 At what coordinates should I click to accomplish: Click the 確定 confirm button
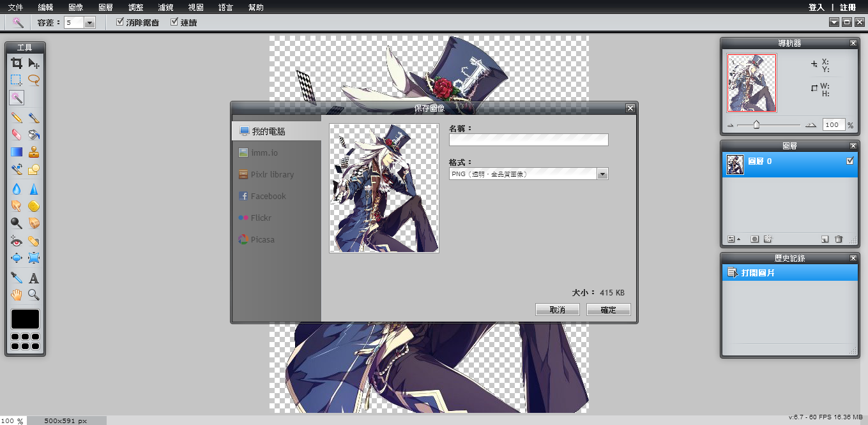click(x=608, y=309)
